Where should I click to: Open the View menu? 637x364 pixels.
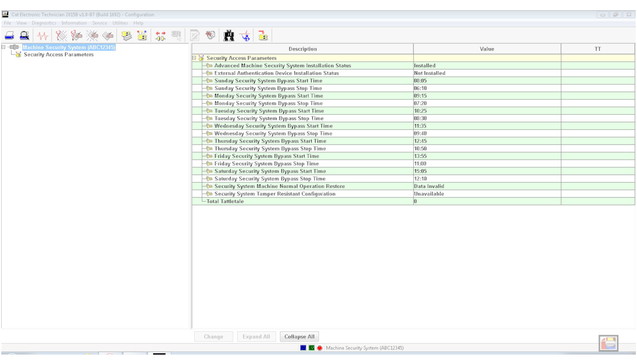[x=22, y=23]
